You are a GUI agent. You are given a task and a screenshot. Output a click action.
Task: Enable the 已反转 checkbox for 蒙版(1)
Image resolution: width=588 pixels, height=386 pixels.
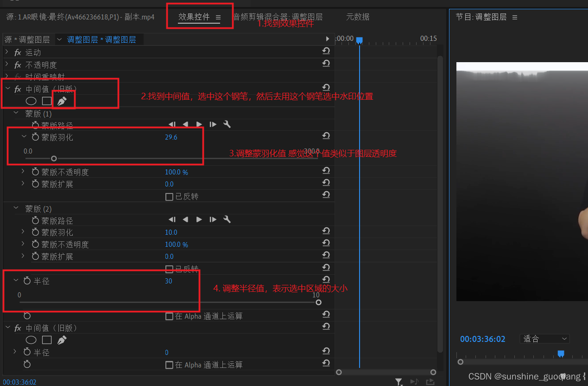pyautogui.click(x=170, y=196)
